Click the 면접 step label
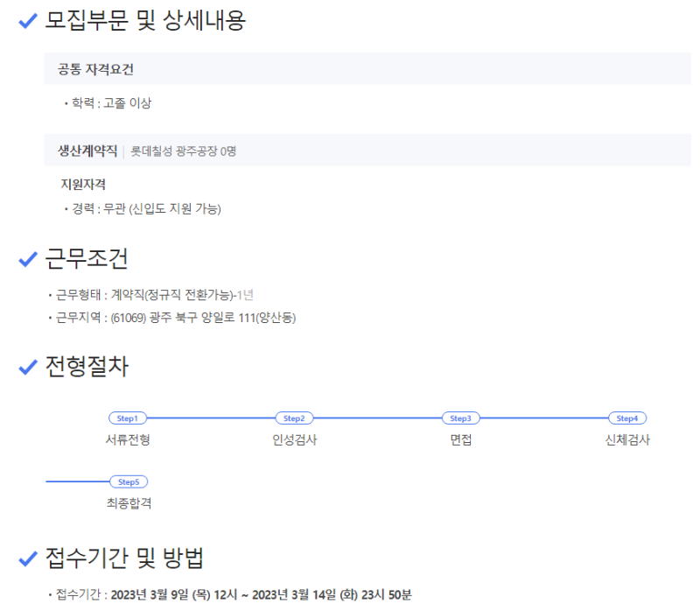The image size is (700, 604). [460, 439]
